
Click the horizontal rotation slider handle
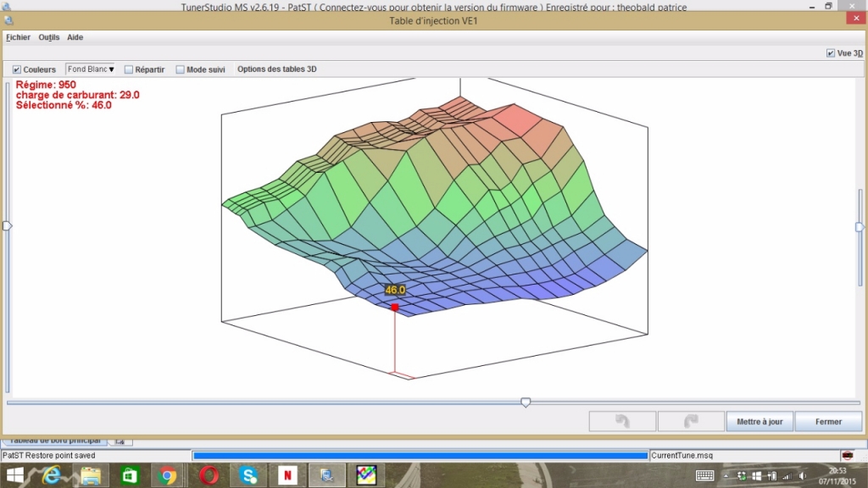coord(526,402)
